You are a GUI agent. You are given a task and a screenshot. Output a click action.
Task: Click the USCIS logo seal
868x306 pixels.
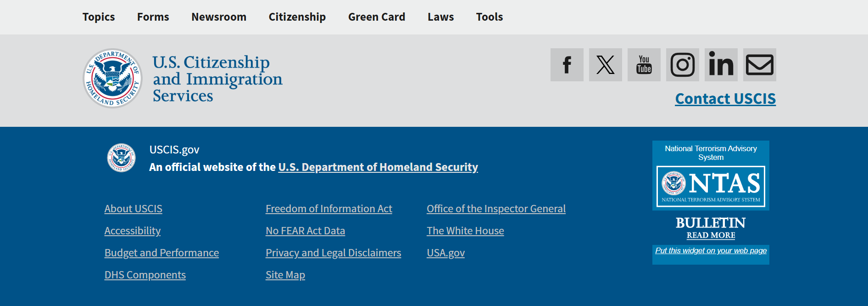112,78
